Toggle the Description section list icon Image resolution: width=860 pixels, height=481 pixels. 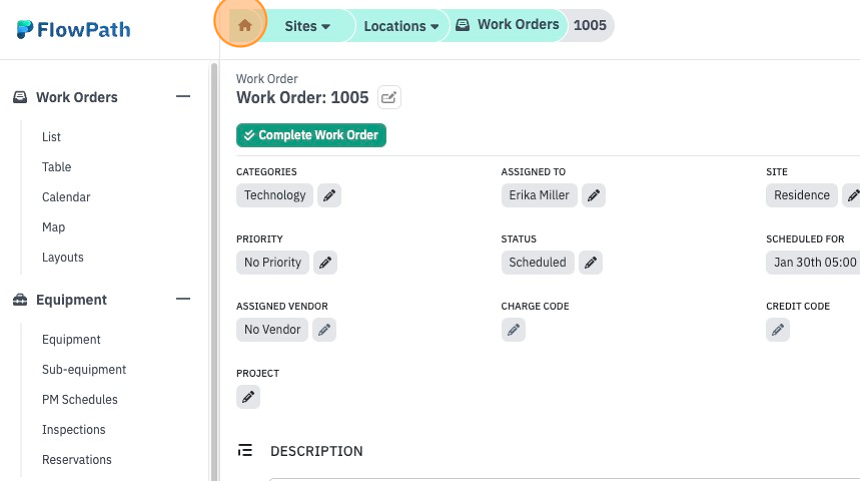pos(245,450)
